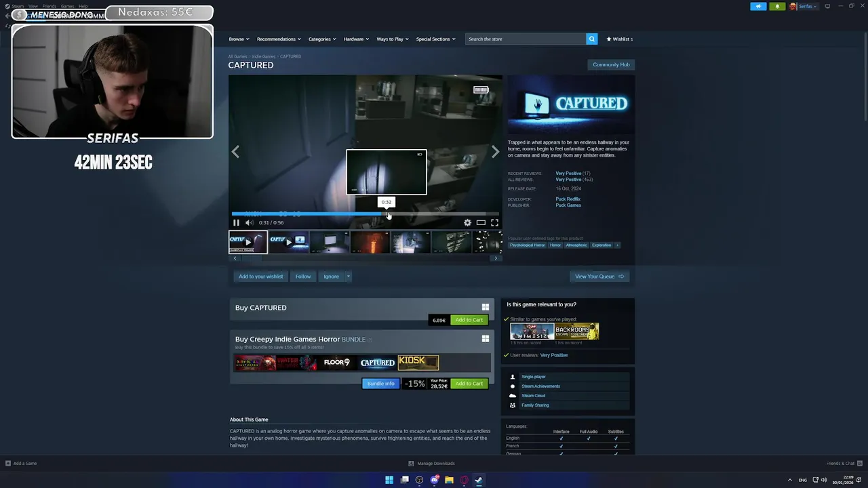Open the Atmospheric tag
Image resolution: width=868 pixels, height=488 pixels.
576,245
